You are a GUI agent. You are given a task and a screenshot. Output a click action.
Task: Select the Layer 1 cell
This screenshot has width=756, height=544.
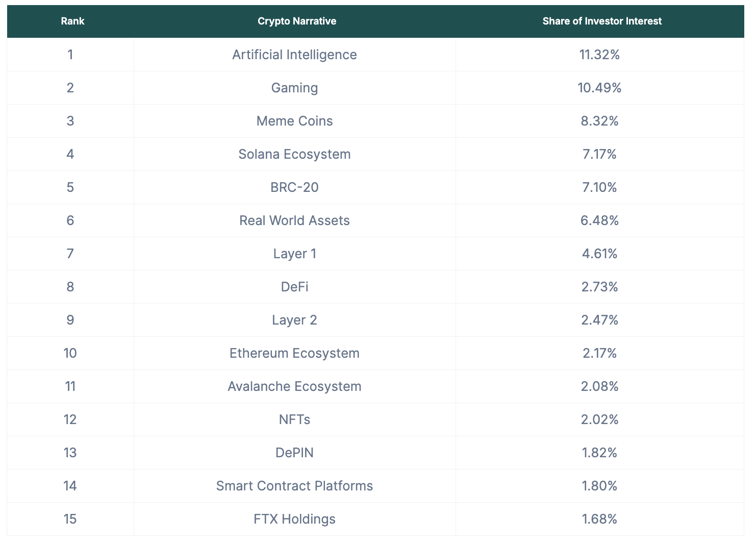pos(294,254)
